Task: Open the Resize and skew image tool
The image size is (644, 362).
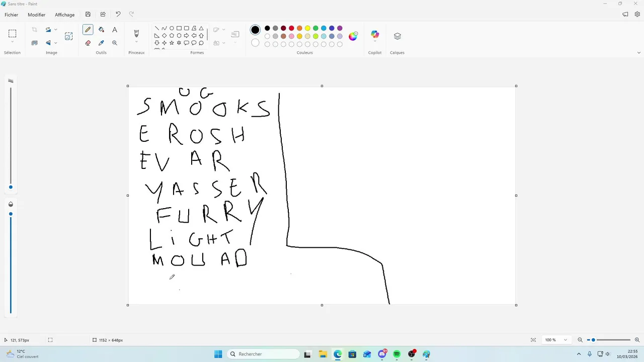Action: [68, 36]
